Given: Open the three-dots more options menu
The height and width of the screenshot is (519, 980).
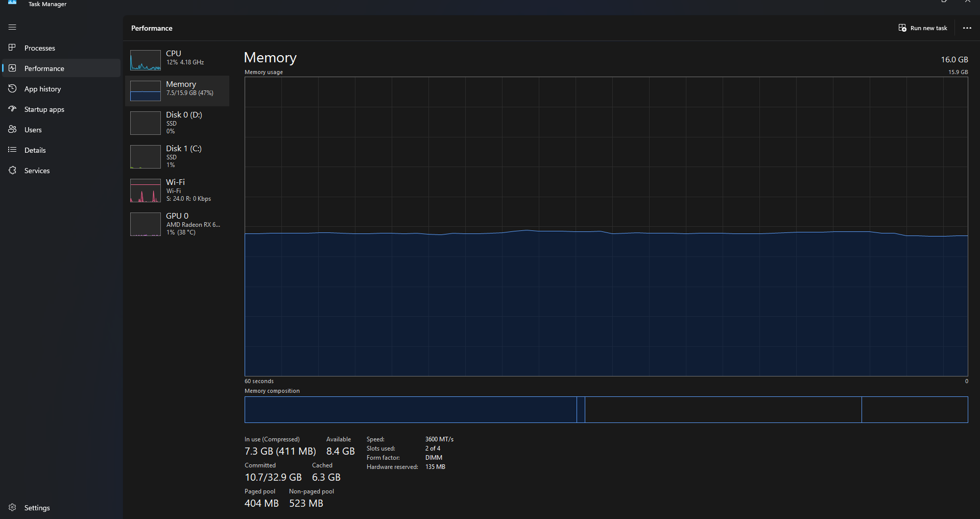Looking at the screenshot, I should click(967, 28).
